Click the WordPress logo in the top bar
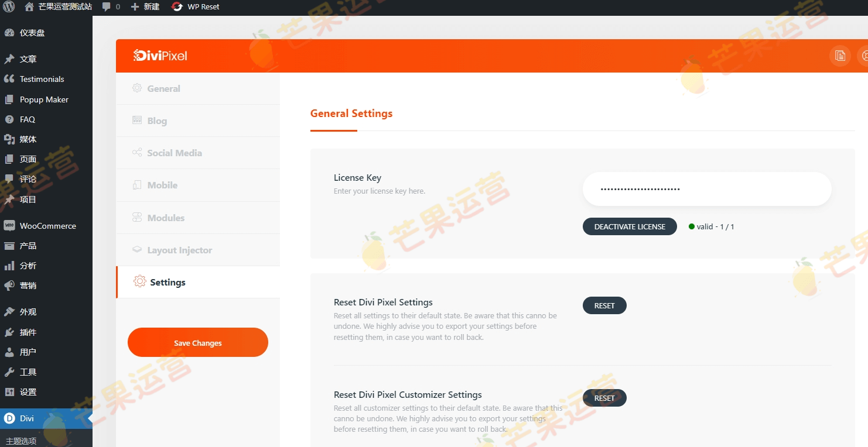868x447 pixels. 8,7
